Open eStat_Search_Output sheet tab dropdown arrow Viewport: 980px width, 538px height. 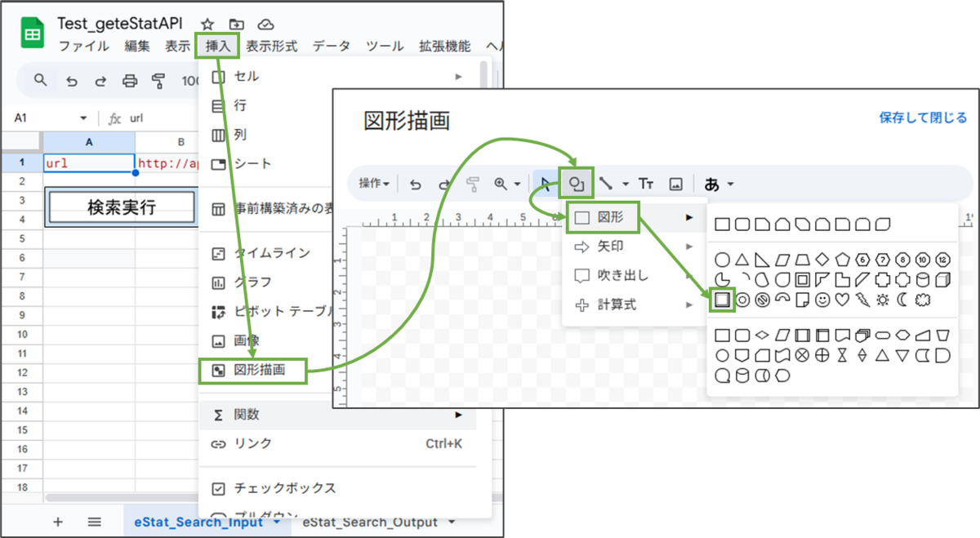[453, 522]
